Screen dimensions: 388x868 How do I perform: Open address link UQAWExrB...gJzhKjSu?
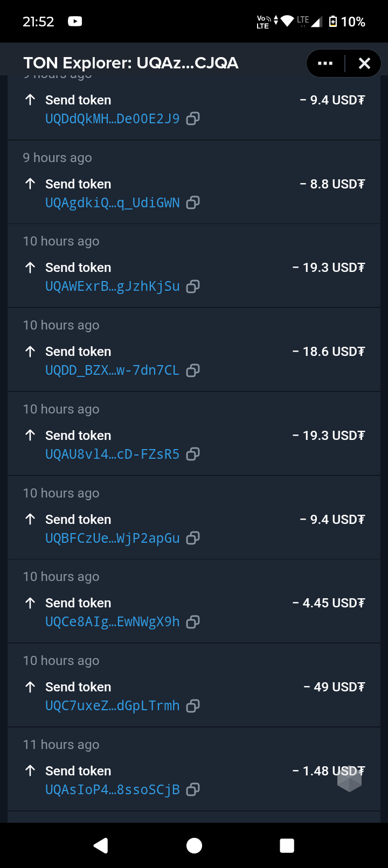pos(112,286)
